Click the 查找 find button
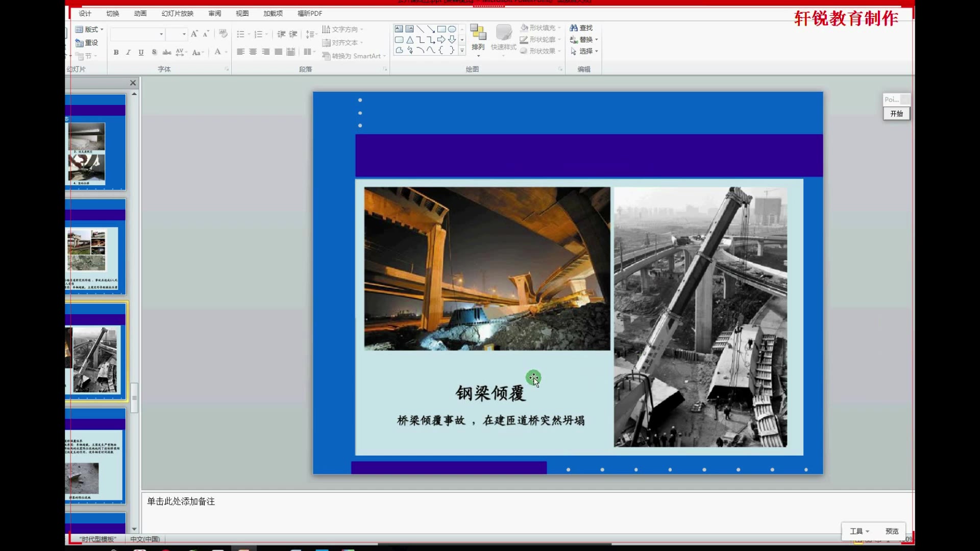 (x=581, y=28)
